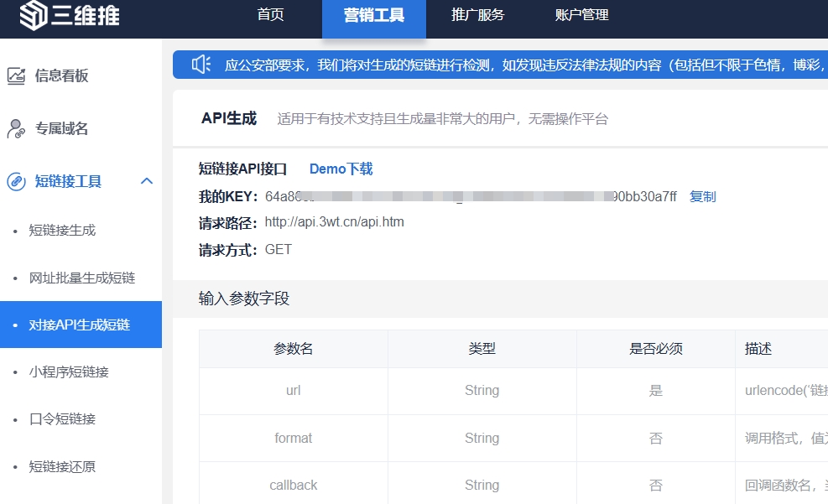Click the 专属域名 user-link icon

16,129
